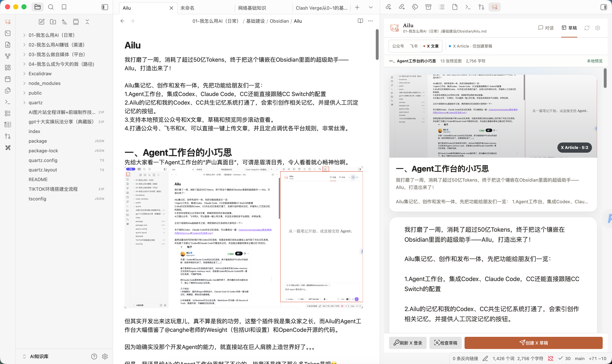Navigate back with the left arrow
Image resolution: width=612 pixels, height=364 pixels.
pos(122,21)
